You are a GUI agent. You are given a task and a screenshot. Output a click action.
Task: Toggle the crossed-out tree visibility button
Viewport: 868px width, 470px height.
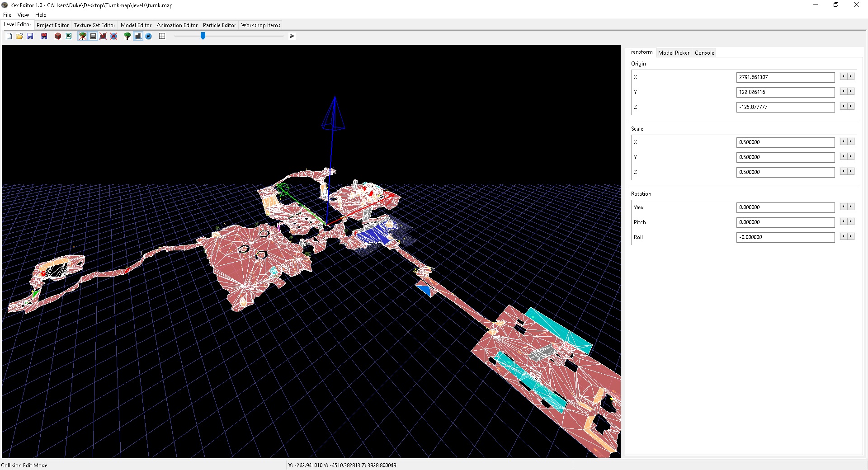(x=82, y=36)
